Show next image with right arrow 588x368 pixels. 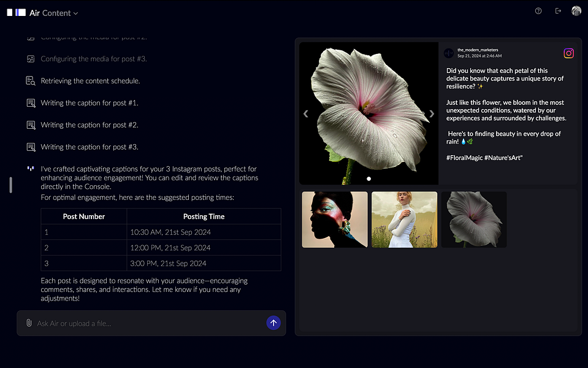point(432,113)
